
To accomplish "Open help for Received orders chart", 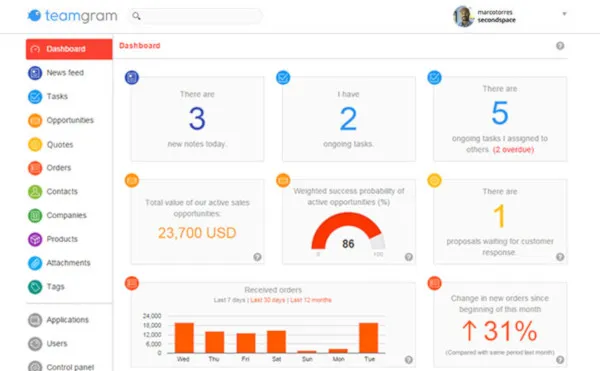I will pyautogui.click(x=409, y=360).
